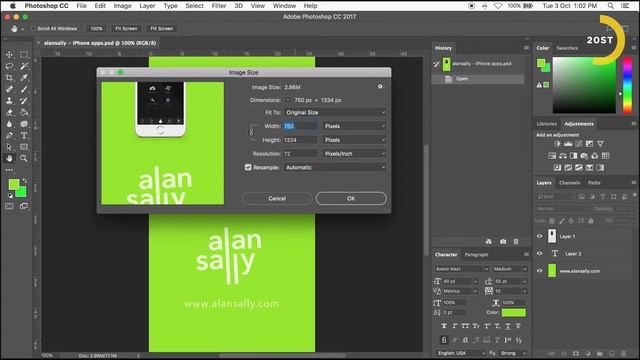
Task: Select the Eraser tool
Action: [x=9, y=112]
